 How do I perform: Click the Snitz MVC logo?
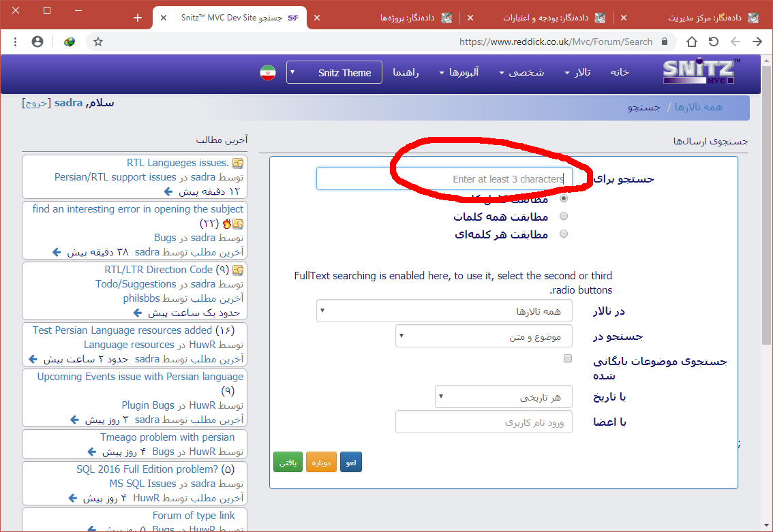click(700, 72)
